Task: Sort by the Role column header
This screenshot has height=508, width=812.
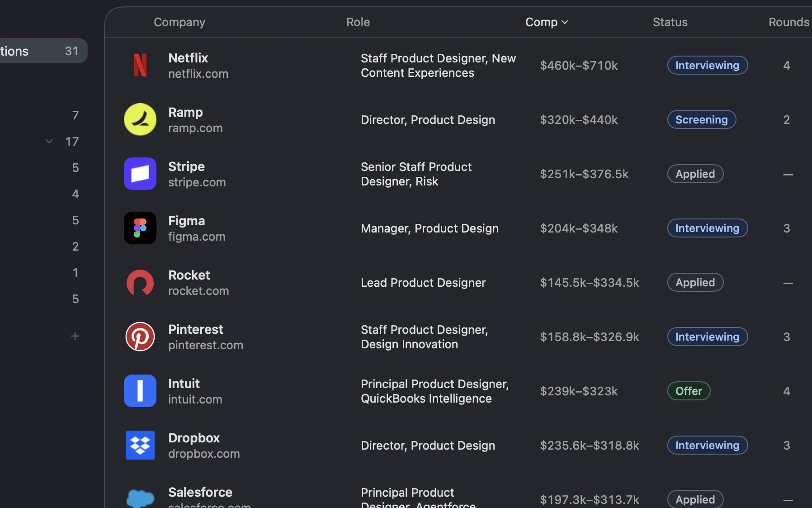Action: click(x=358, y=22)
